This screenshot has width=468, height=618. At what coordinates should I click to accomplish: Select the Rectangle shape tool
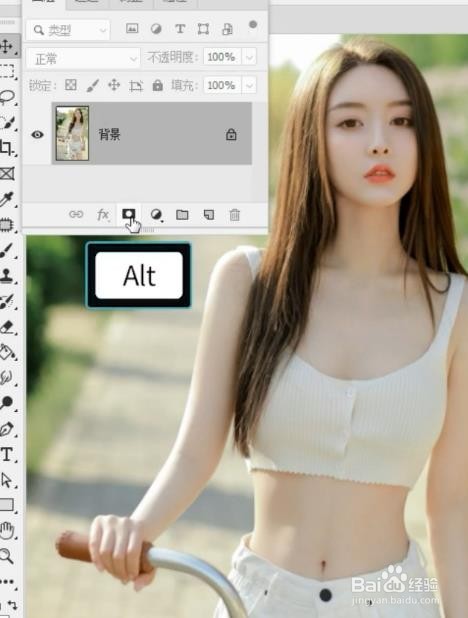[7, 505]
